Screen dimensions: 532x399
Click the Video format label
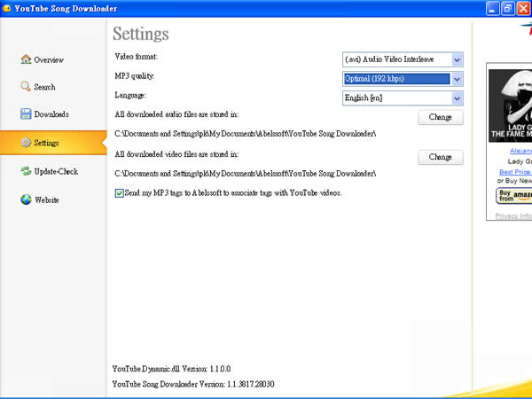136,57
